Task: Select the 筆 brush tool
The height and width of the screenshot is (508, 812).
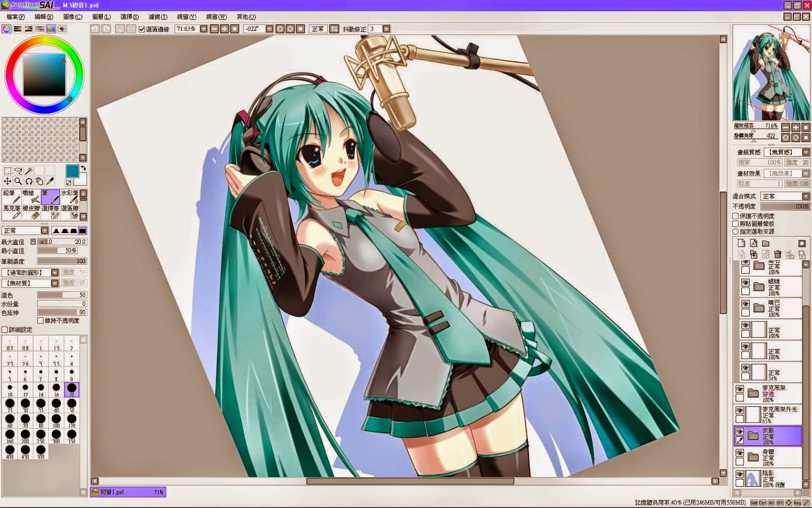Action: click(50, 197)
